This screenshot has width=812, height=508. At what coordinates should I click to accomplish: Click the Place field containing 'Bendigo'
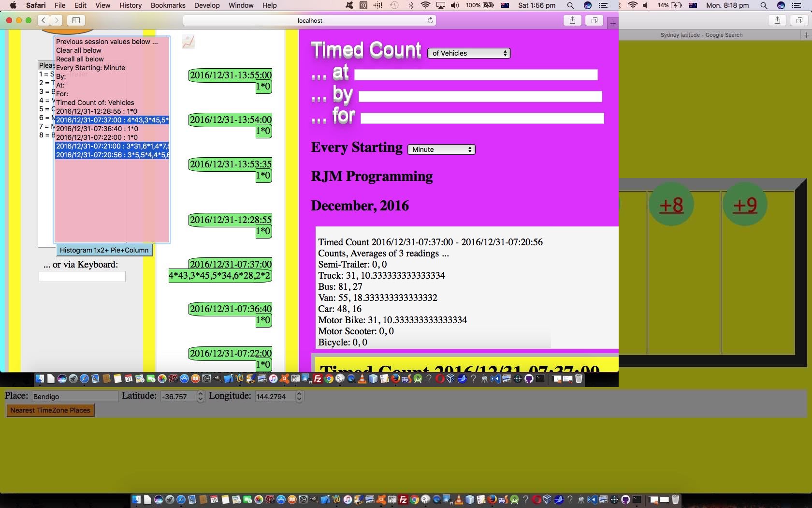[x=74, y=396]
